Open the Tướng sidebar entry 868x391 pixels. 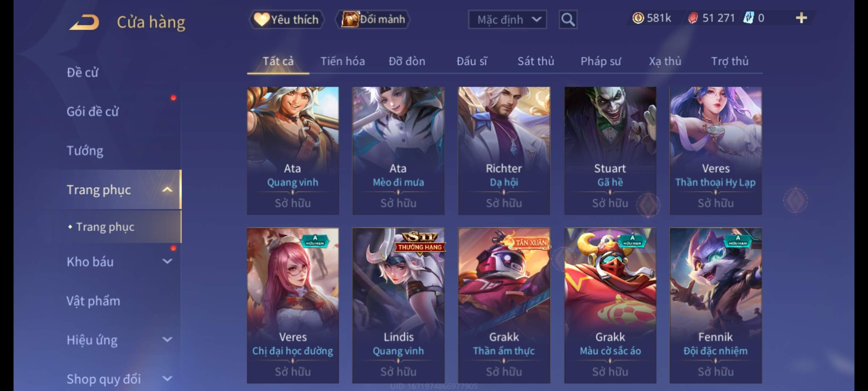coord(85,151)
